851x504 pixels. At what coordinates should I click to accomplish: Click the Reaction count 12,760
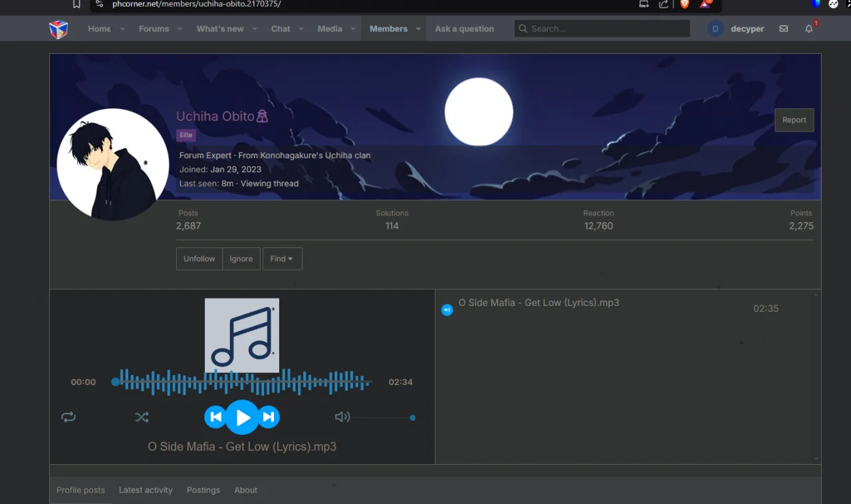(x=598, y=226)
